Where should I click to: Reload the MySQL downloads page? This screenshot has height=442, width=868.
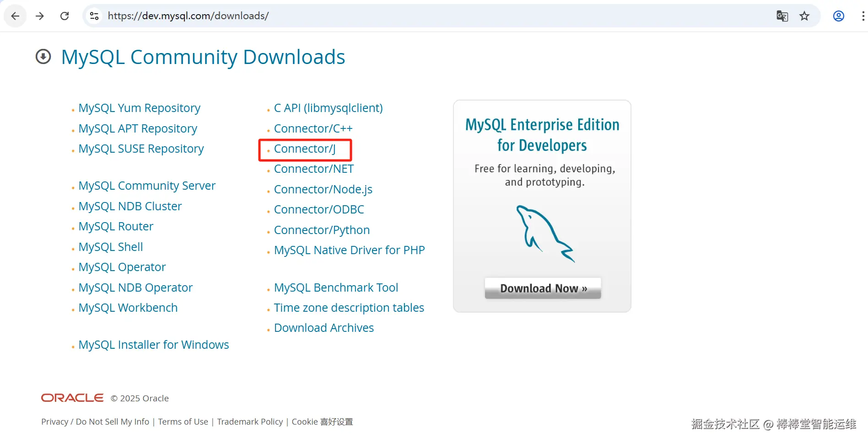(65, 16)
